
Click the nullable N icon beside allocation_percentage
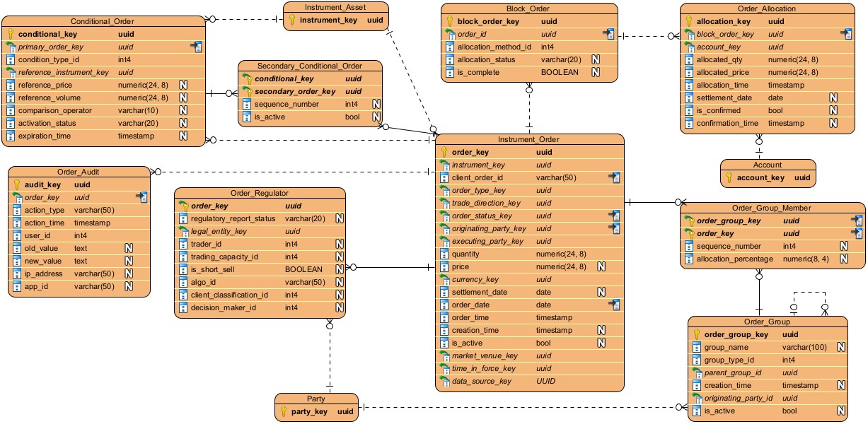click(x=844, y=259)
